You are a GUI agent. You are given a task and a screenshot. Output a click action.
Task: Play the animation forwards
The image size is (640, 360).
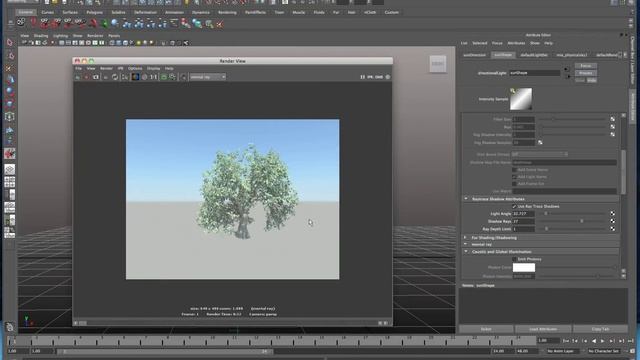coord(602,341)
